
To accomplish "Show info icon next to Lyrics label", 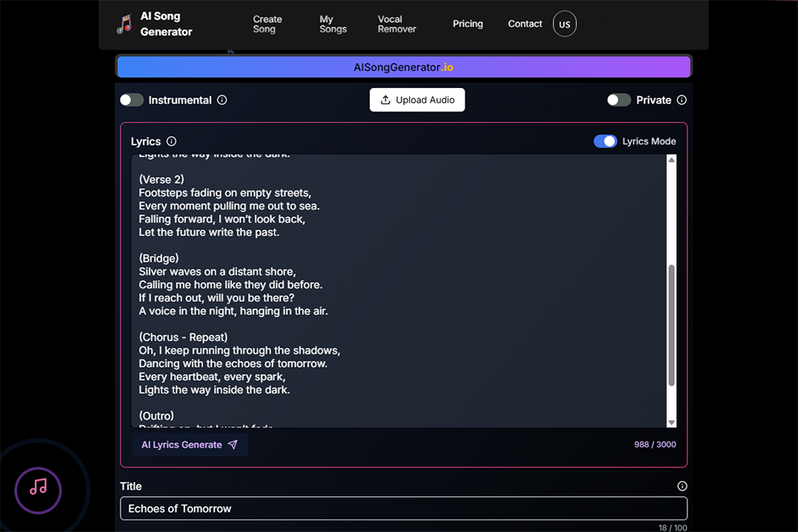I will coord(171,141).
